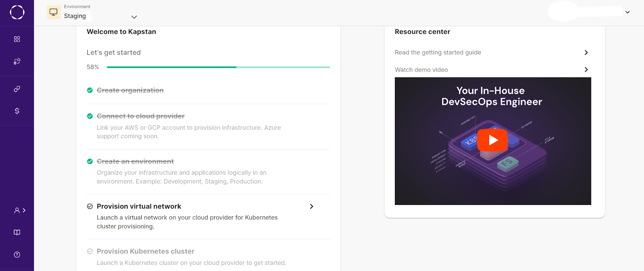This screenshot has width=644, height=271.
Task: Open getting started guide chevron
Action: click(586, 52)
